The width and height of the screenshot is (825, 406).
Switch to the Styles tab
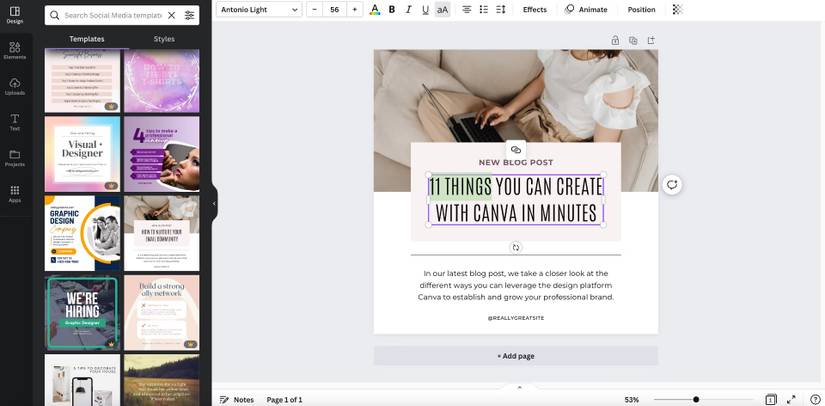(x=164, y=39)
